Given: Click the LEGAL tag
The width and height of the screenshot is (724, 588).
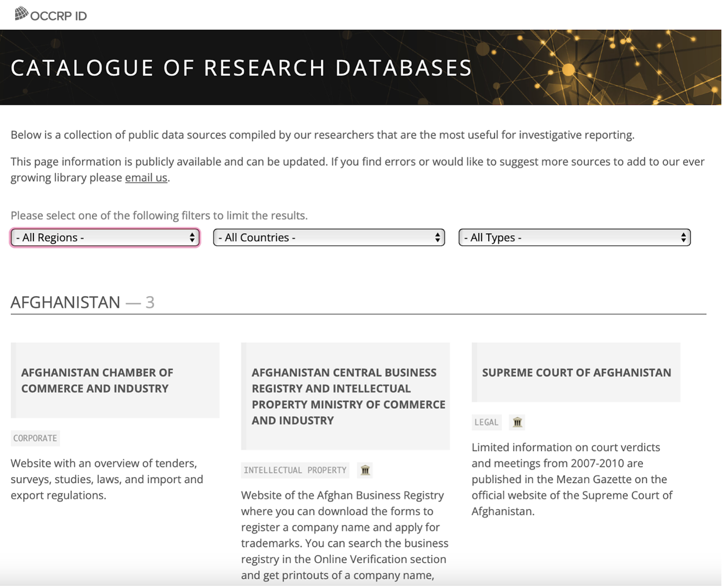Looking at the screenshot, I should (486, 423).
